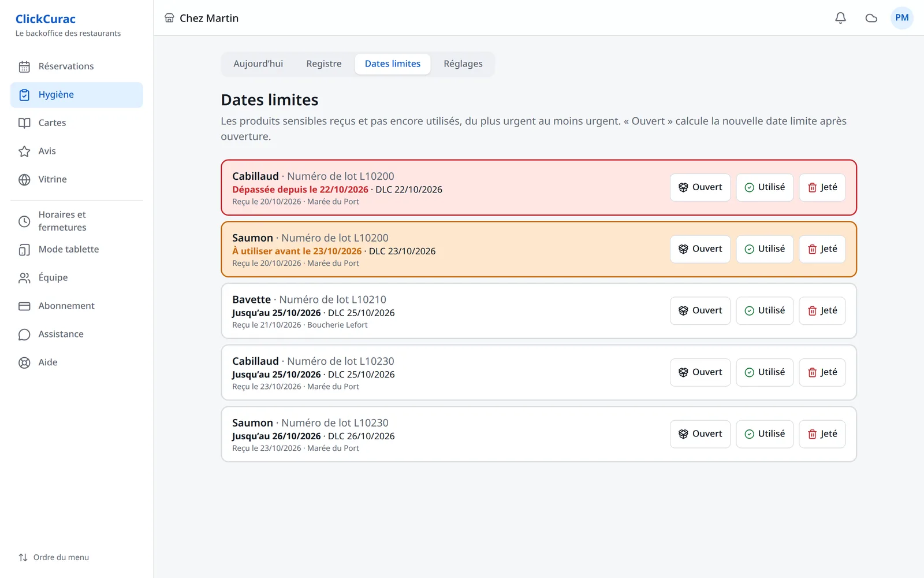Click the Ordre du menu arrows icon

coord(23,558)
